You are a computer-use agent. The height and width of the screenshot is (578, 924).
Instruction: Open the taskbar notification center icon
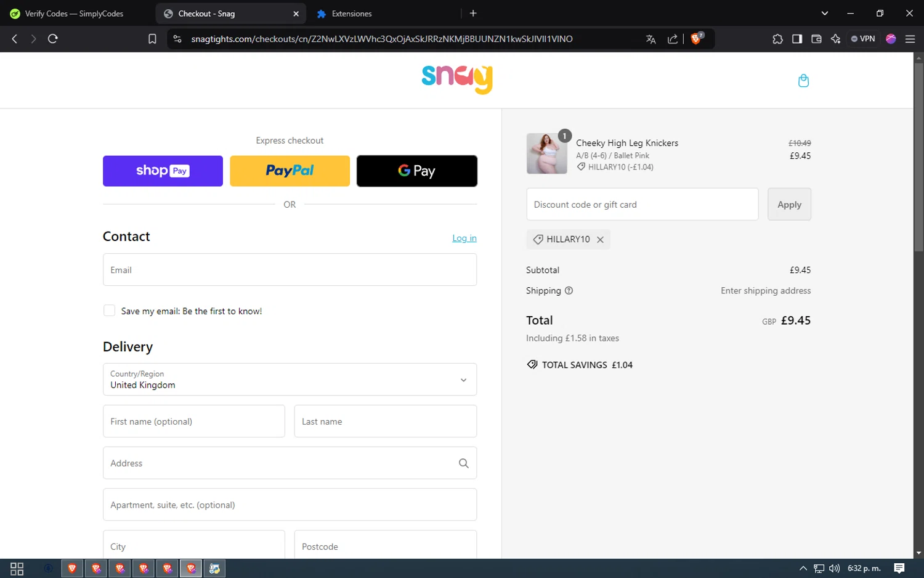coord(899,568)
